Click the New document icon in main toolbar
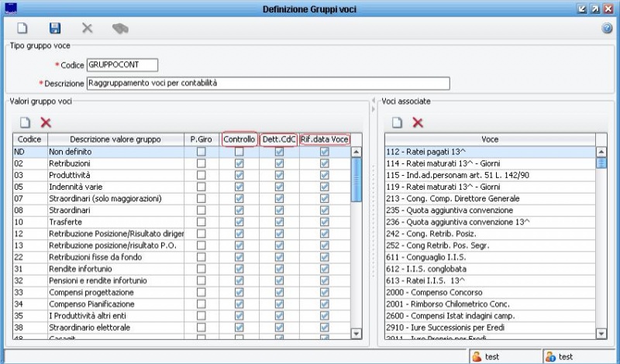 [x=22, y=28]
